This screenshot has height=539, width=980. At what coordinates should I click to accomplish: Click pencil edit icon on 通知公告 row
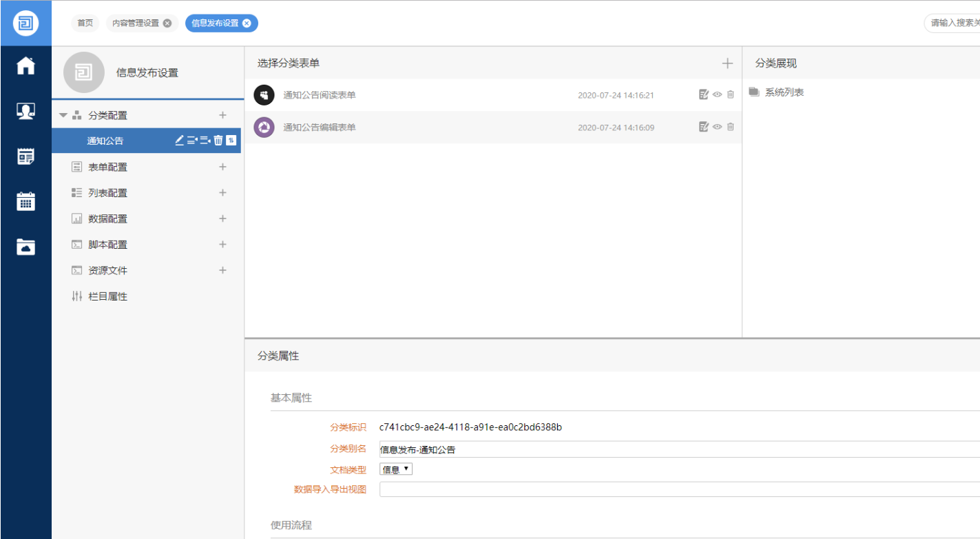180,141
